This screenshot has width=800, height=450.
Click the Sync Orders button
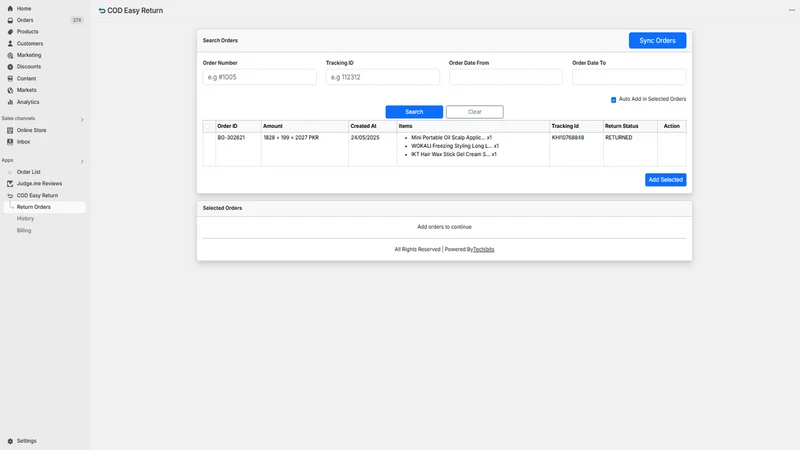pos(657,40)
